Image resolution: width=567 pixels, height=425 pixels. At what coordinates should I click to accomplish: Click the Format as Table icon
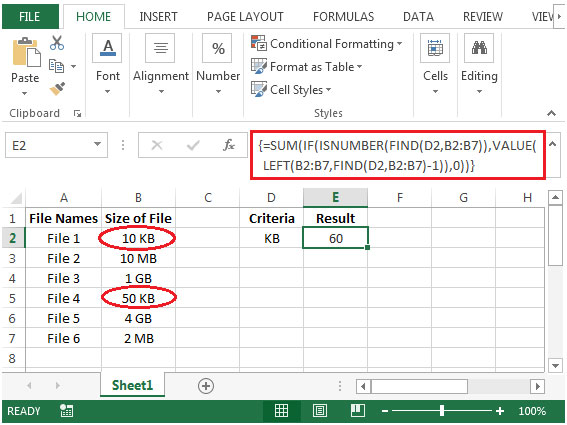pos(259,67)
